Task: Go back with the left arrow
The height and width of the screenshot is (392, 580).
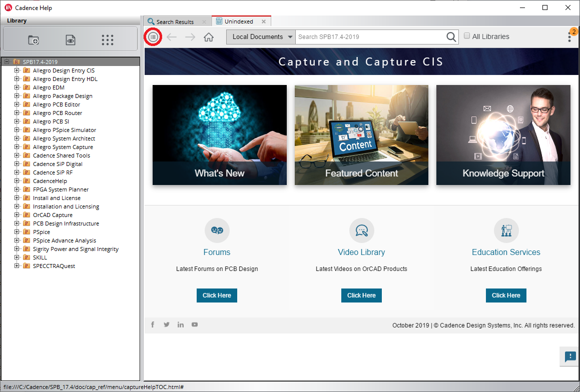Action: pyautogui.click(x=172, y=36)
